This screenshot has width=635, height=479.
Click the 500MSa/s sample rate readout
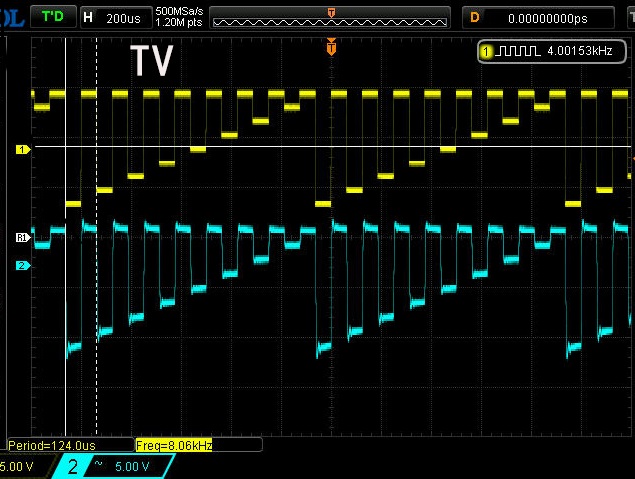tap(179, 12)
